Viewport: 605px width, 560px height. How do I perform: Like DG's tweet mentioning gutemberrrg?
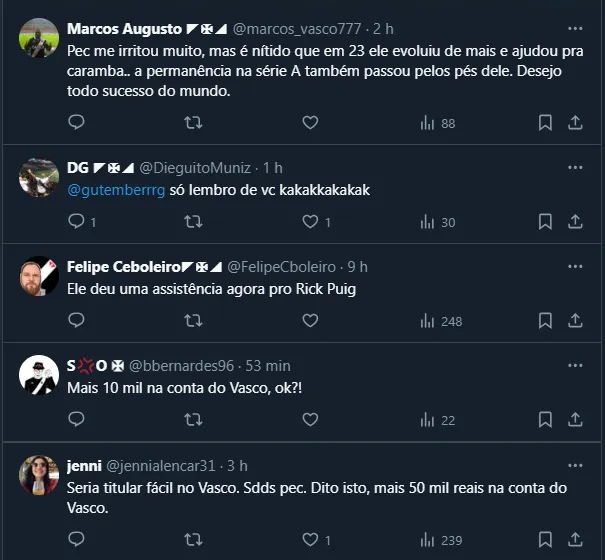310,222
